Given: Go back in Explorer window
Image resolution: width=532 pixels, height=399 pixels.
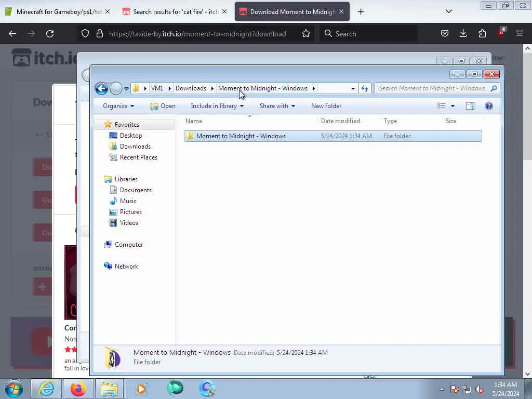Looking at the screenshot, I should point(101,88).
